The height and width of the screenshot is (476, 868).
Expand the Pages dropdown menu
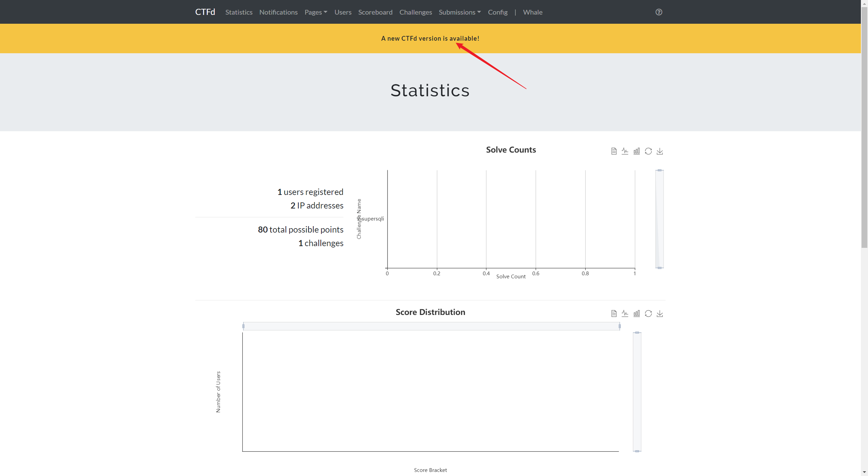(316, 12)
